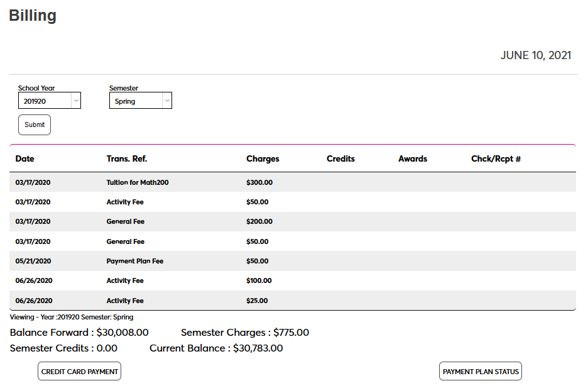Select the Charges column header

263,159
